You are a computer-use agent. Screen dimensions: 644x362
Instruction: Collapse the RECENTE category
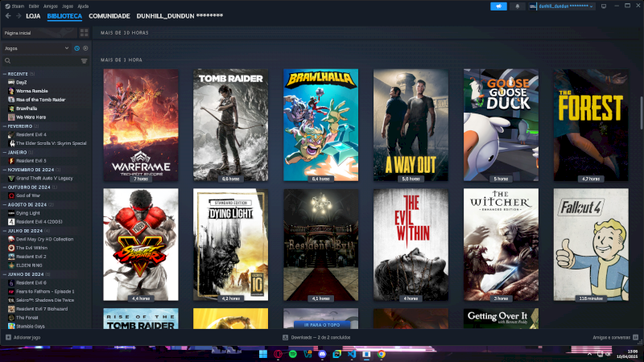click(5, 73)
